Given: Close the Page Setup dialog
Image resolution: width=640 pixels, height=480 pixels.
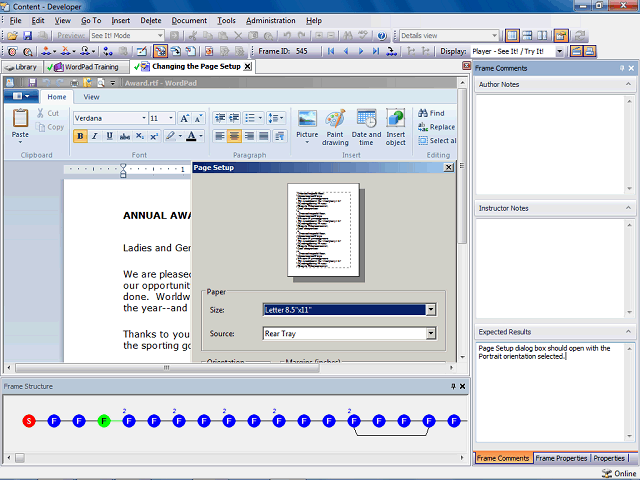Looking at the screenshot, I should tap(449, 167).
